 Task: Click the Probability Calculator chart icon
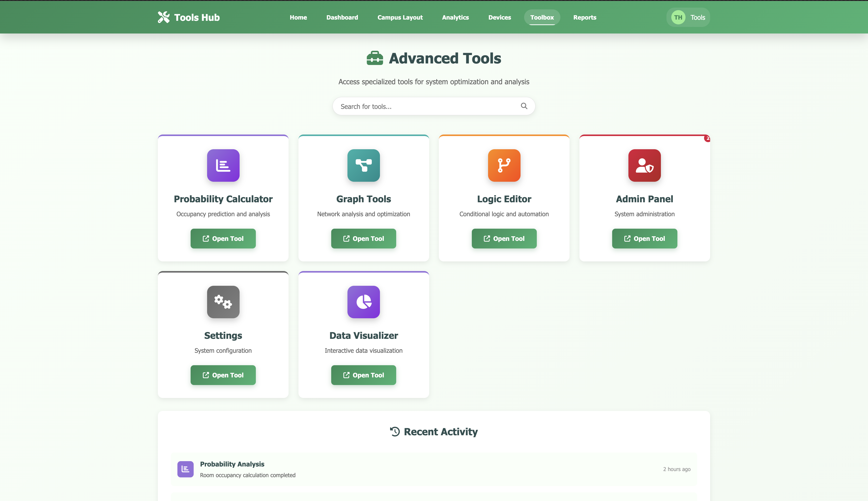[223, 165]
